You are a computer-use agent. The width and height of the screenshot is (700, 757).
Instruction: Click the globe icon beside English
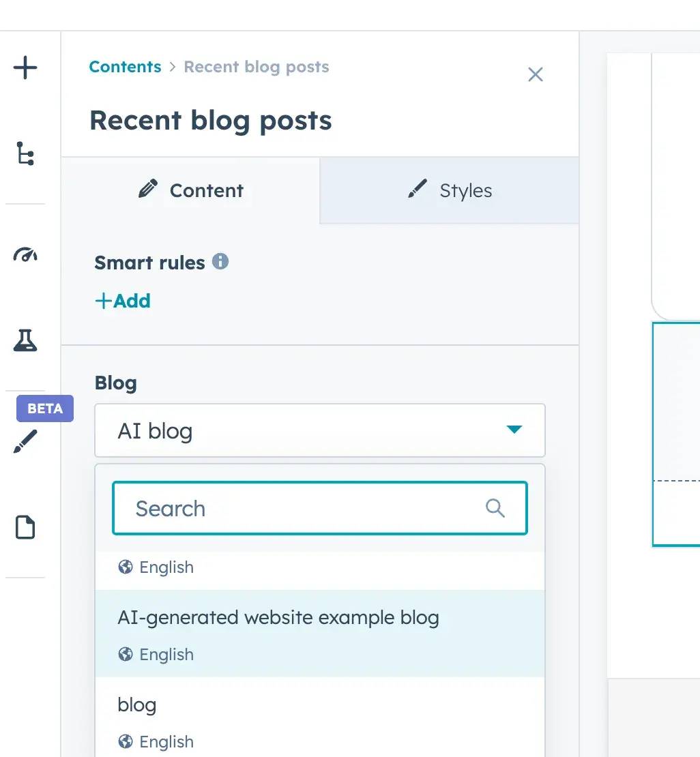pyautogui.click(x=125, y=567)
